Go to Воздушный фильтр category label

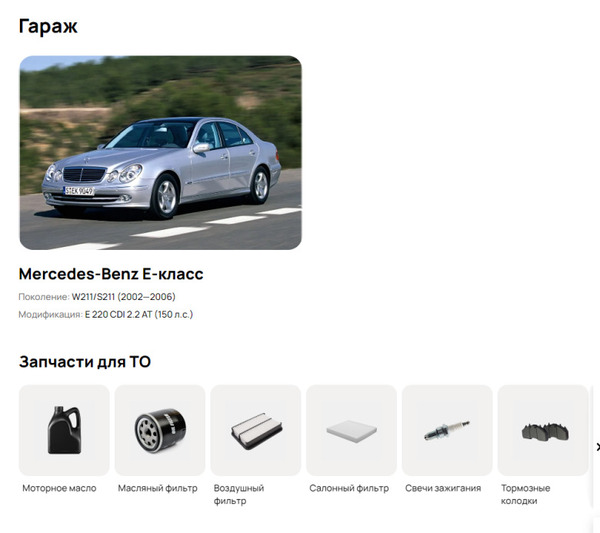239,494
